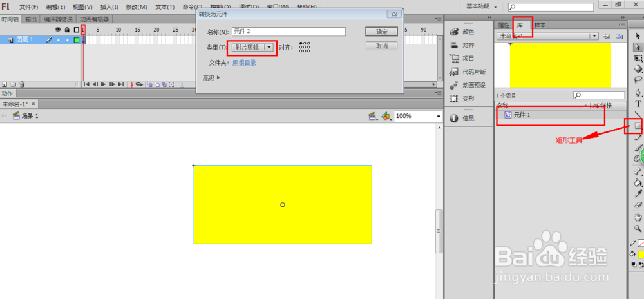Toggle onion skin button in timeline
Image resolution: width=644 pixels, height=299 pixels.
(150, 84)
